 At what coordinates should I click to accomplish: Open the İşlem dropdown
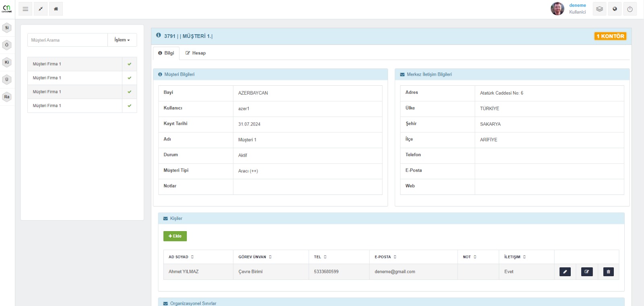[x=122, y=40]
